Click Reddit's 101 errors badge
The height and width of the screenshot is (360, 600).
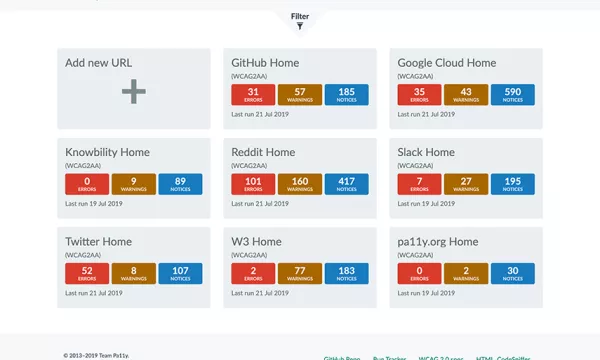[253, 184]
